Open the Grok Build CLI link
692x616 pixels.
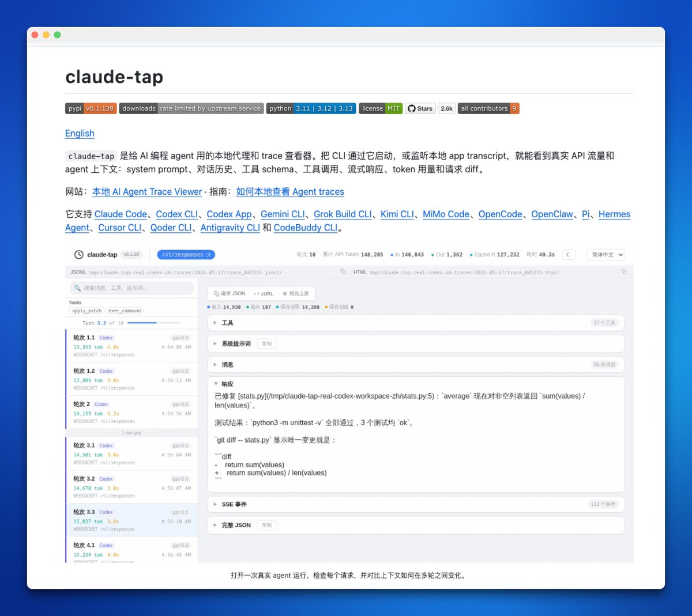point(343,214)
